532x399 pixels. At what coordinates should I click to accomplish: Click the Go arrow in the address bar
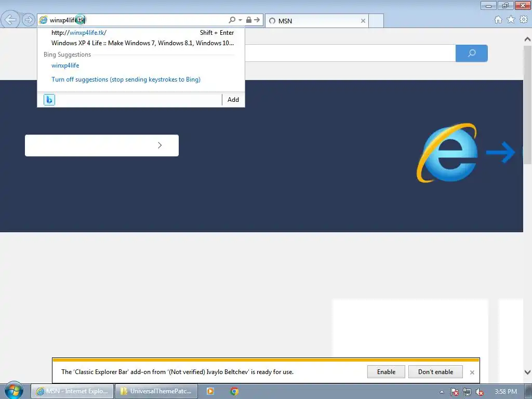point(257,20)
